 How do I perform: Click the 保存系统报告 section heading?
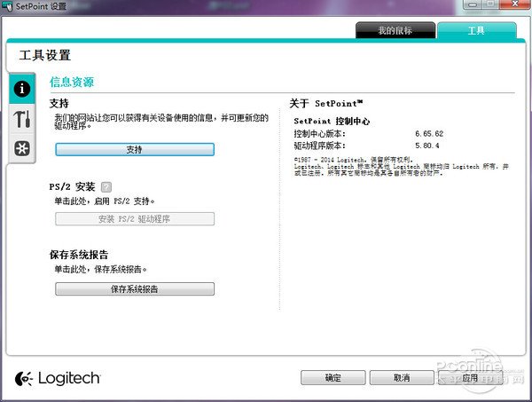(79, 255)
